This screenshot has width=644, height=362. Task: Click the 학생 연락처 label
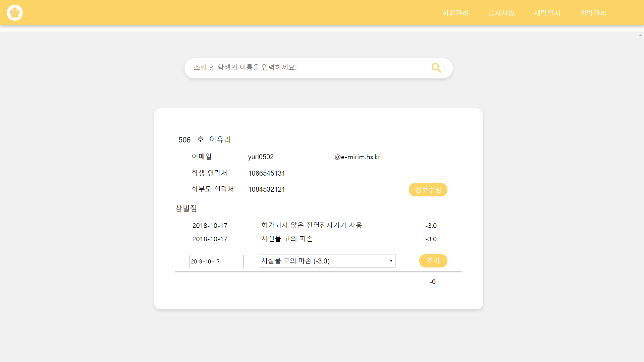coord(210,173)
